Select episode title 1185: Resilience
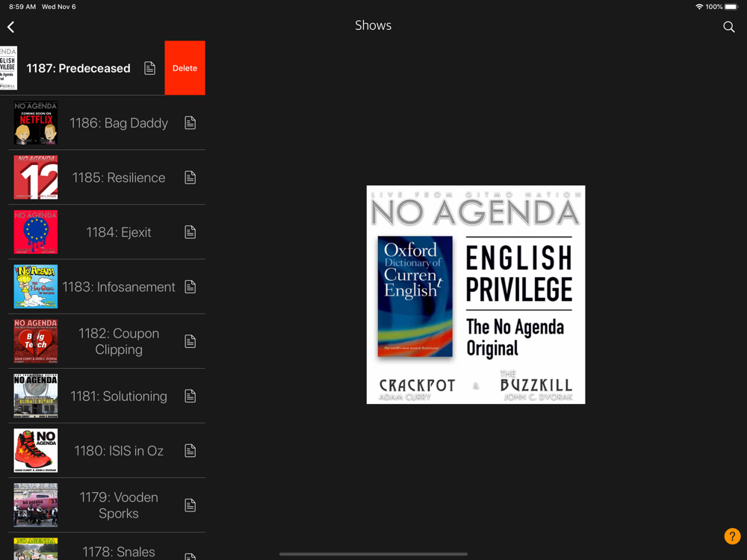The height and width of the screenshot is (560, 747). point(119,178)
